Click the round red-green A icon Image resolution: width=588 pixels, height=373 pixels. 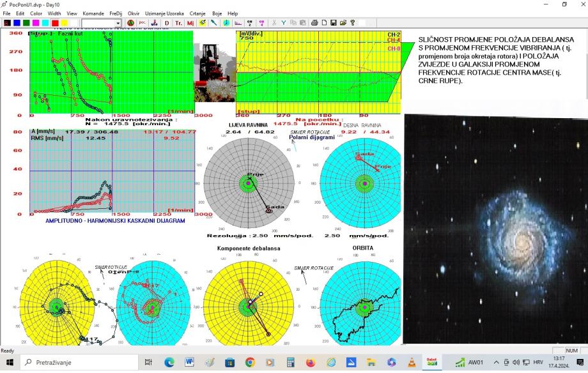pos(130,23)
